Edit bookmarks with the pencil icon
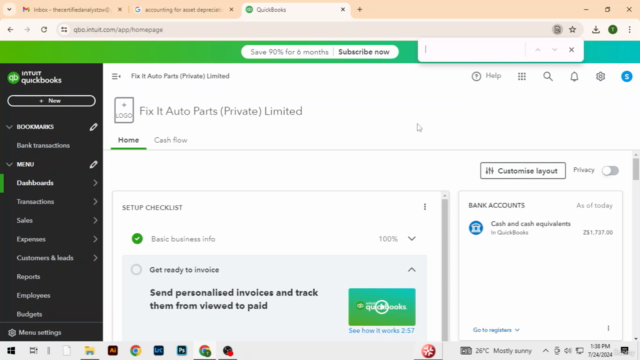 point(93,127)
